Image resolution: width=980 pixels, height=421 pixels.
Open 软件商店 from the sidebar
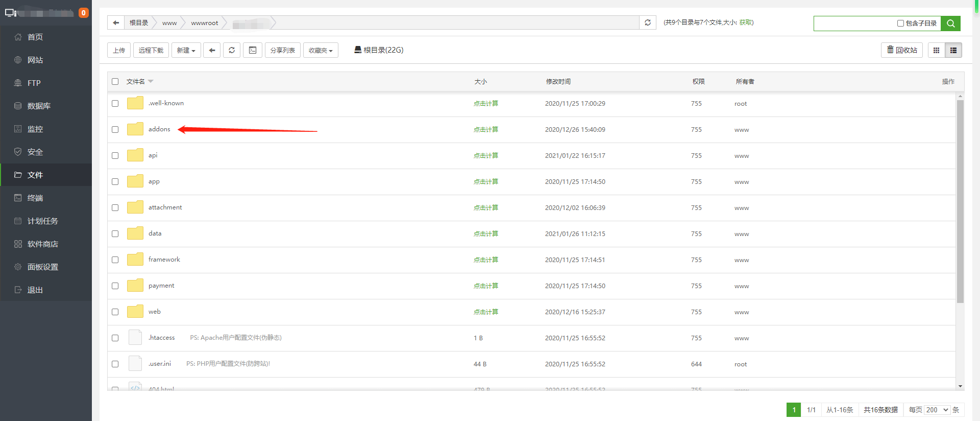42,244
